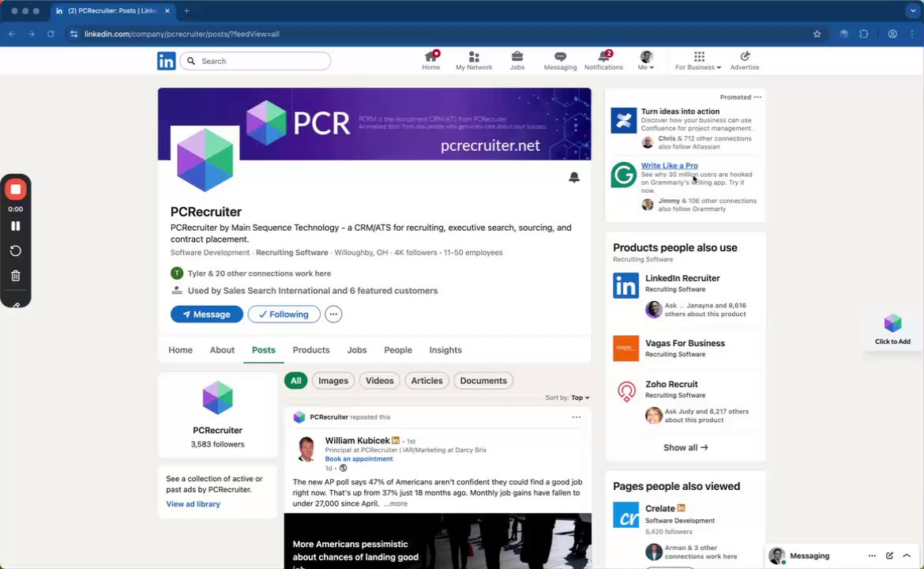The height and width of the screenshot is (569, 924).
Task: Toggle the Following button
Action: coord(284,315)
